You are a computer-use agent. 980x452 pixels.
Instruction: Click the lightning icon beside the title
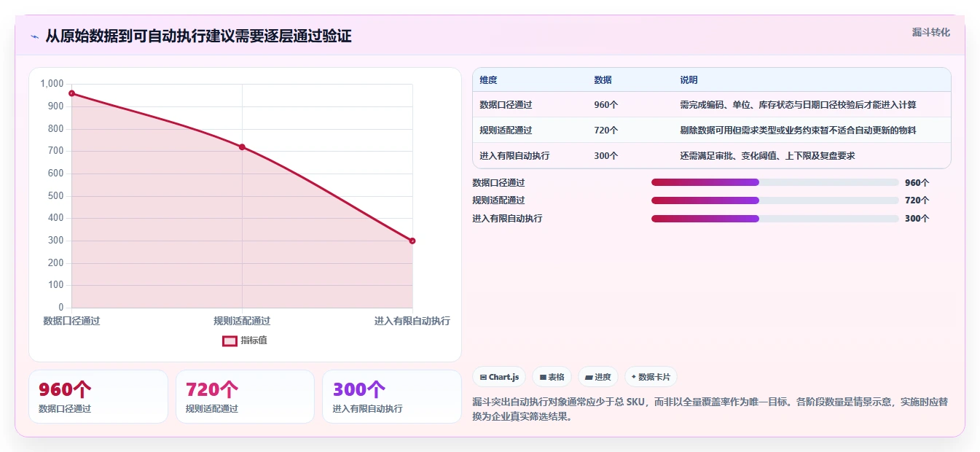[x=35, y=36]
